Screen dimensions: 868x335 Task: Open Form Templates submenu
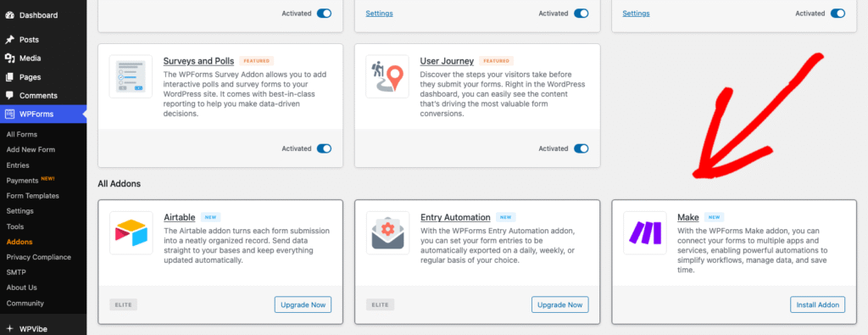[33, 195]
